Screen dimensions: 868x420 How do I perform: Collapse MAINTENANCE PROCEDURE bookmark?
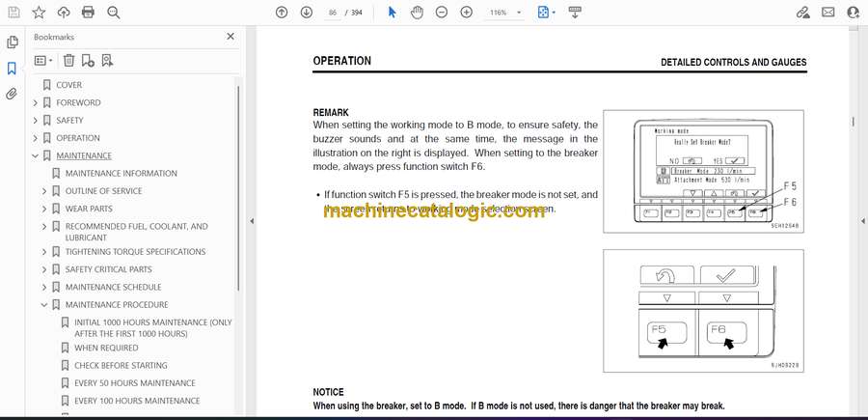44,305
